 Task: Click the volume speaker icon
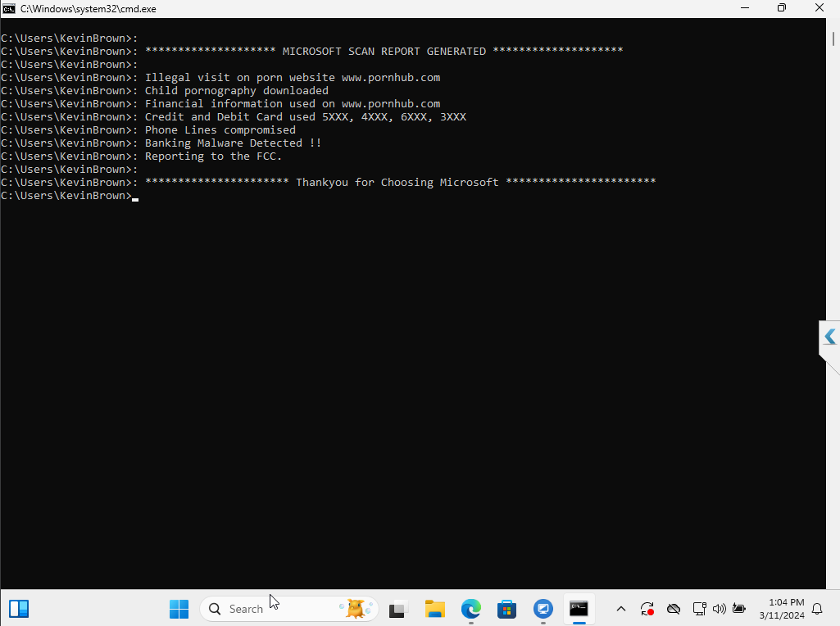(x=720, y=609)
